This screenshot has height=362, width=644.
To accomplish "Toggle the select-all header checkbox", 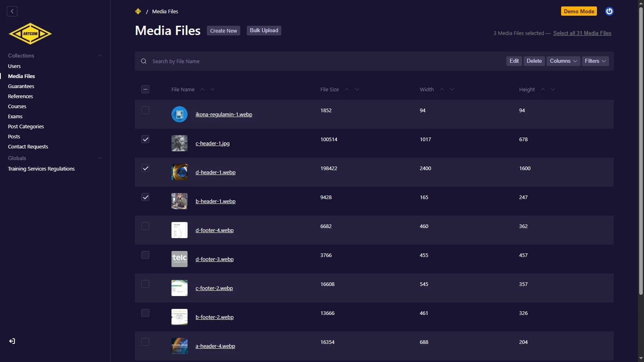I will (x=145, y=89).
